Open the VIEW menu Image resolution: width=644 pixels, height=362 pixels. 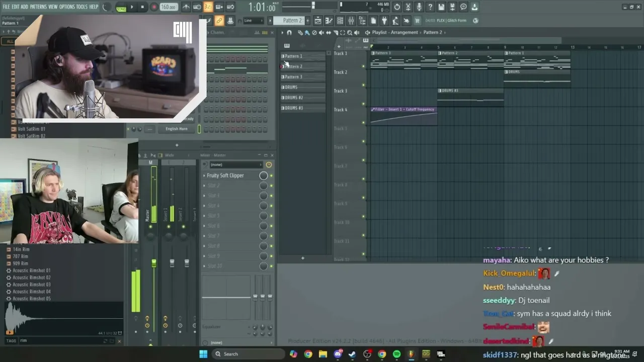coord(53,7)
